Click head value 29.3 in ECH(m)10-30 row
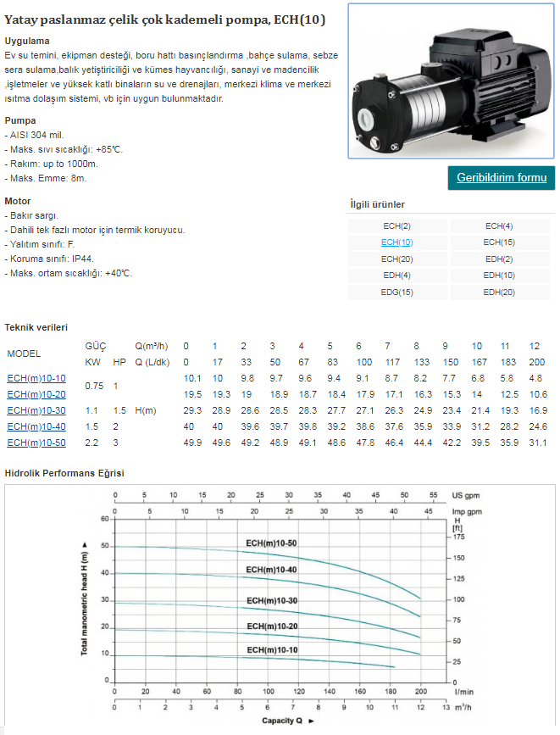Viewport: 560px width, 735px height. tap(192, 410)
